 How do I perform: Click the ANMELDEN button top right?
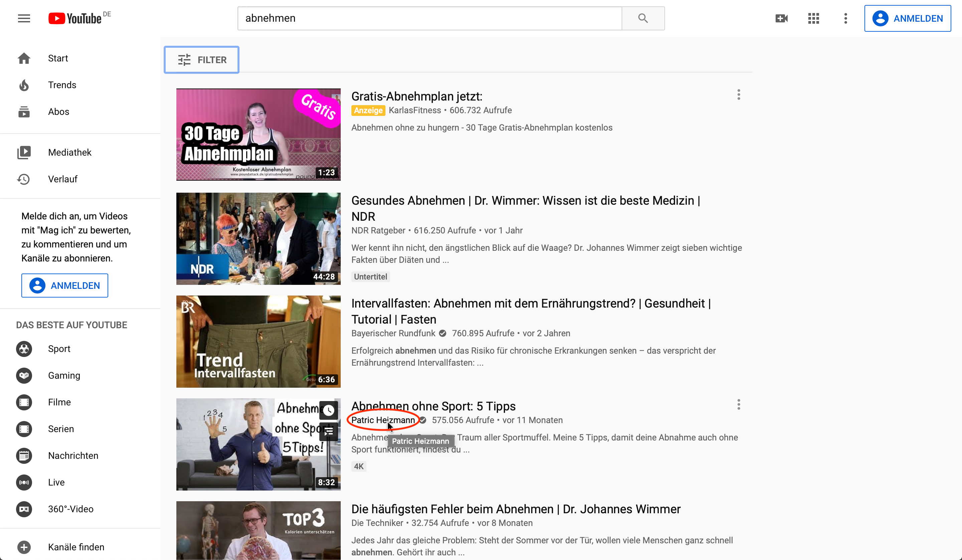(x=908, y=18)
